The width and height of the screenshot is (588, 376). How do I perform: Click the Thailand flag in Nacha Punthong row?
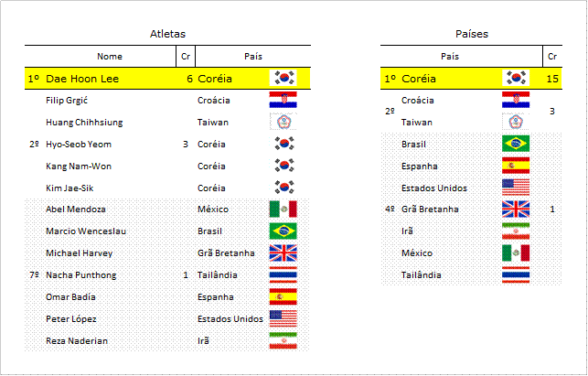coord(283,275)
